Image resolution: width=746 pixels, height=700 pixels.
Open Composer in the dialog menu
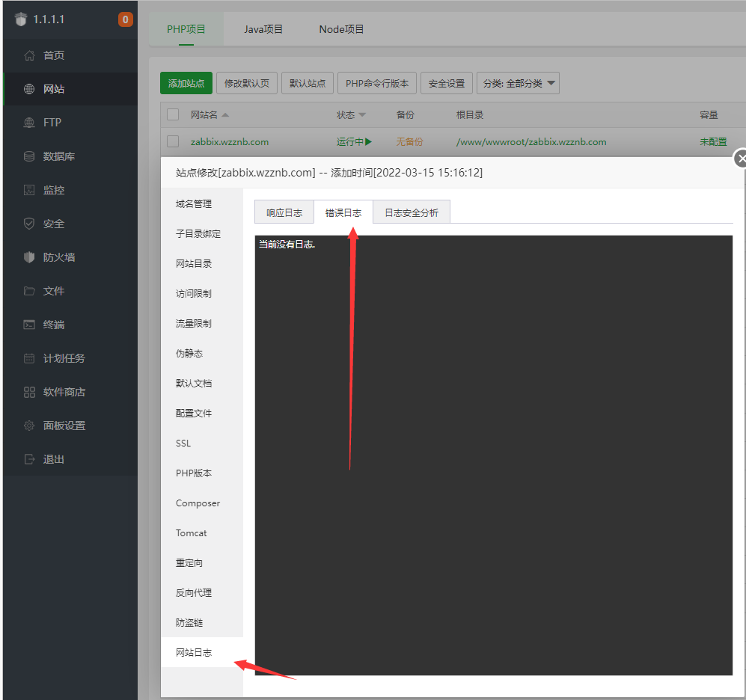(x=202, y=503)
